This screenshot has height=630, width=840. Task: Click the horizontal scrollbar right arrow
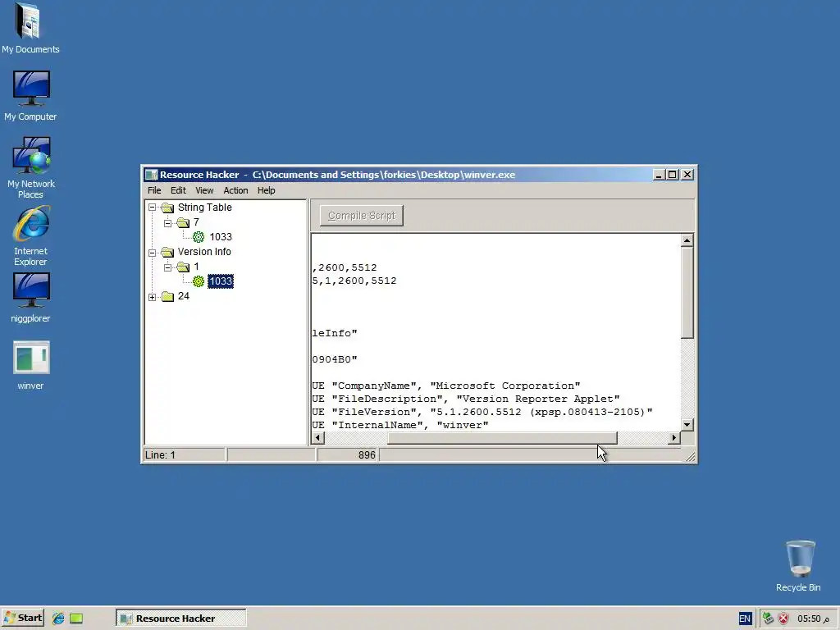[x=674, y=438]
